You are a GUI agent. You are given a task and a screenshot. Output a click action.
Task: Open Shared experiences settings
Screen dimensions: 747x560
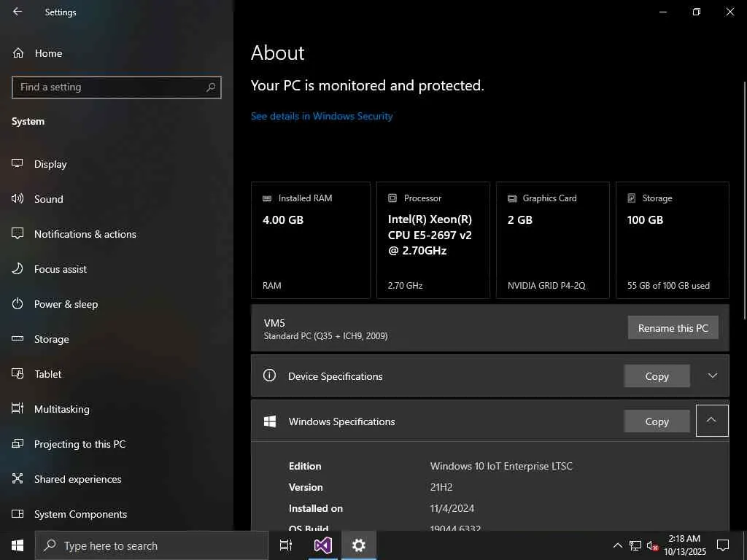(x=117, y=479)
